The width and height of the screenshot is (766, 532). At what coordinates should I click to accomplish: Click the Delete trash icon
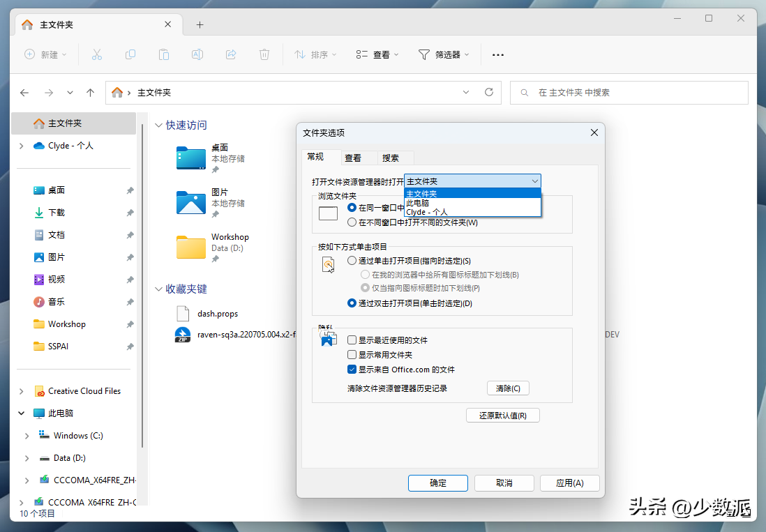(x=264, y=54)
